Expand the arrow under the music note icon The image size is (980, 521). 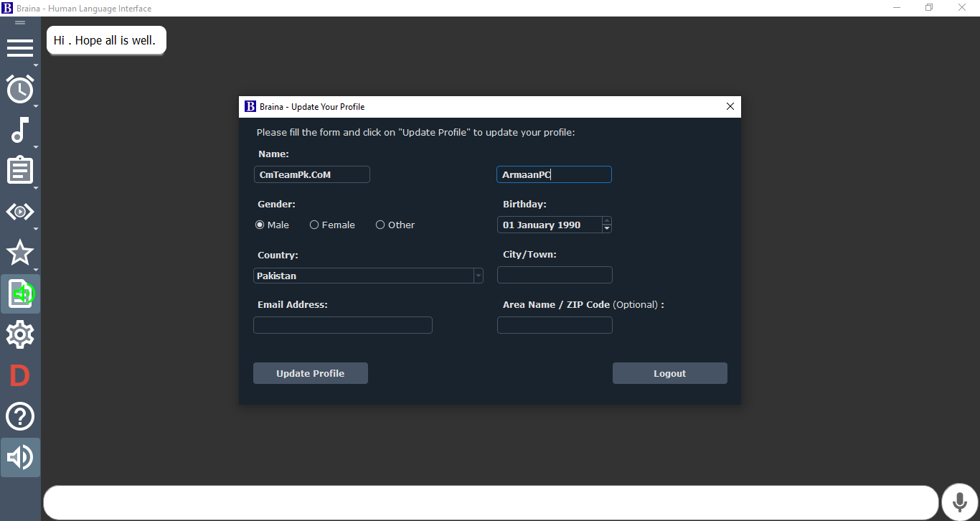(36, 147)
